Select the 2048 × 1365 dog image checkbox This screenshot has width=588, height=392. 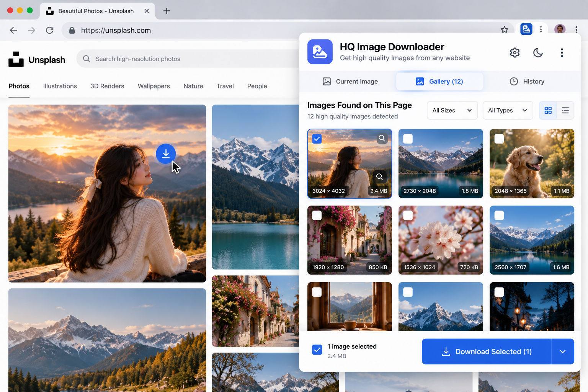click(x=499, y=139)
